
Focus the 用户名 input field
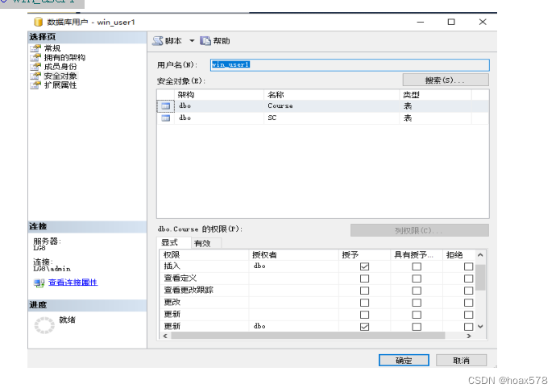click(350, 65)
